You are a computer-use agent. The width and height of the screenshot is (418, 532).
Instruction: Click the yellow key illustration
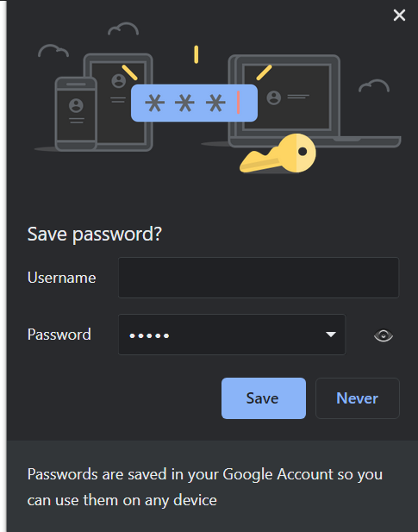click(278, 153)
